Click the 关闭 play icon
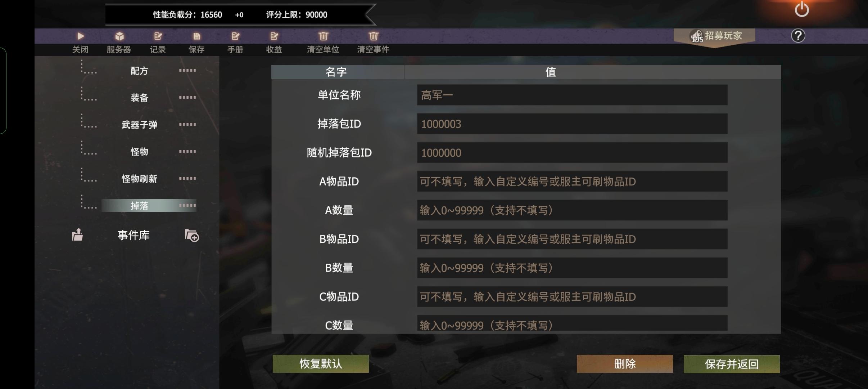The height and width of the screenshot is (389, 868). [80, 36]
